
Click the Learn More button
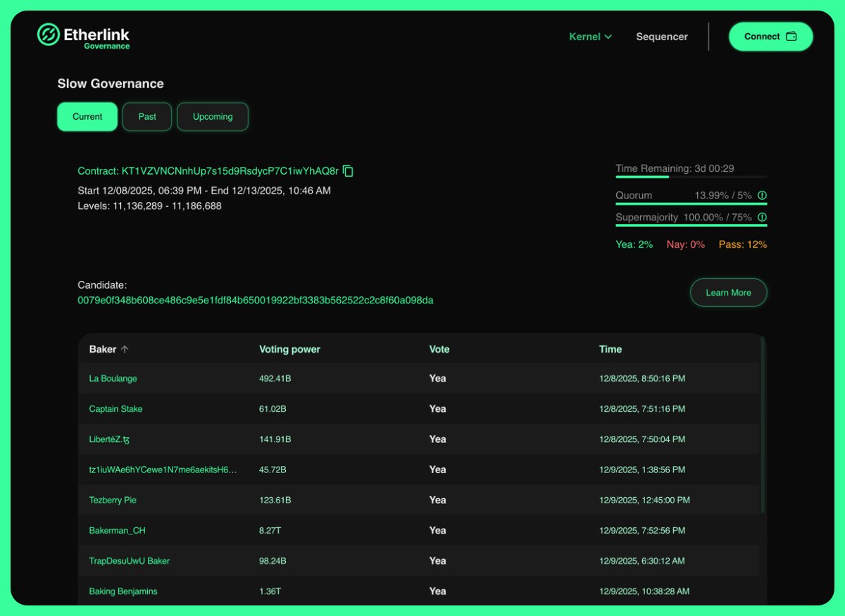pos(728,293)
